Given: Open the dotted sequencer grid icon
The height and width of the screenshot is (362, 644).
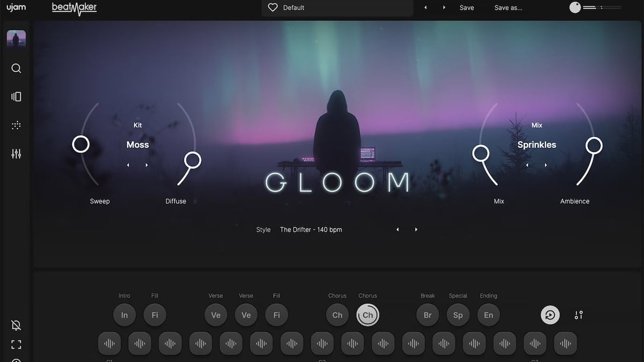Looking at the screenshot, I should pos(16,125).
